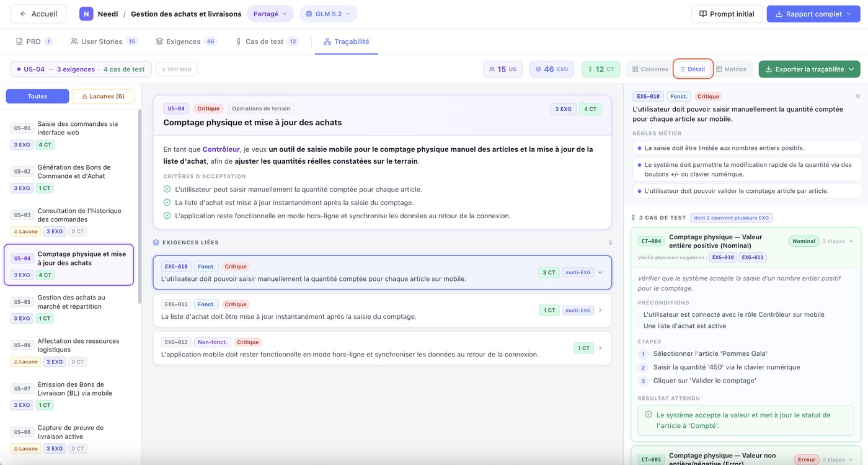Image resolution: width=868 pixels, height=465 pixels.
Task: Switch to the Cas de test tab
Action: click(267, 42)
